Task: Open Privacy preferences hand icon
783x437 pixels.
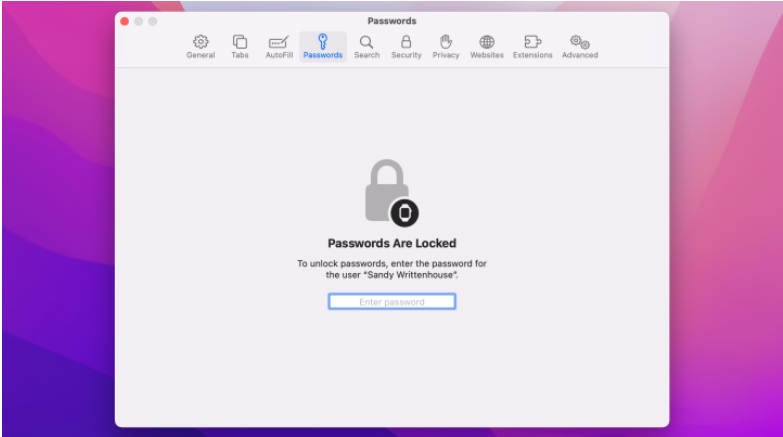Action: click(x=446, y=41)
